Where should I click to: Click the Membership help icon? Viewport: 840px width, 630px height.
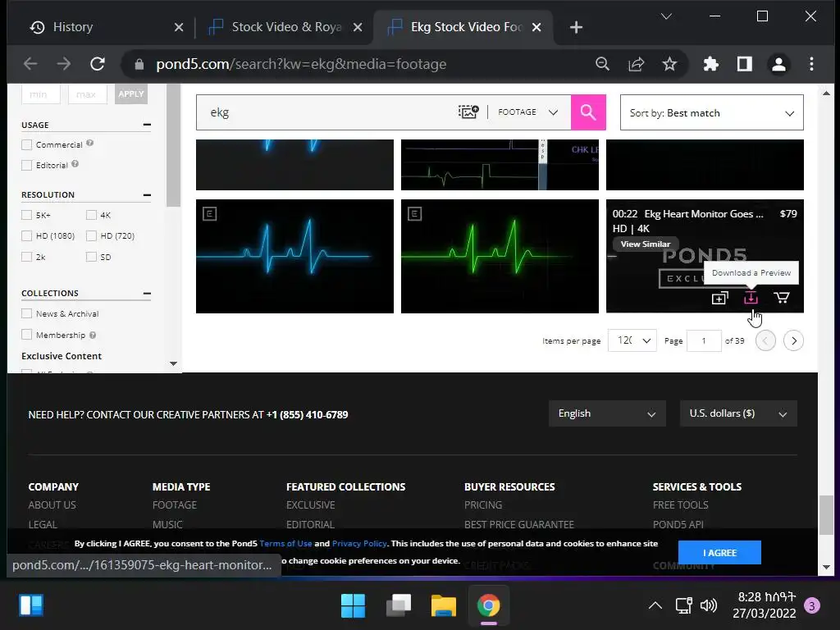[x=93, y=336]
